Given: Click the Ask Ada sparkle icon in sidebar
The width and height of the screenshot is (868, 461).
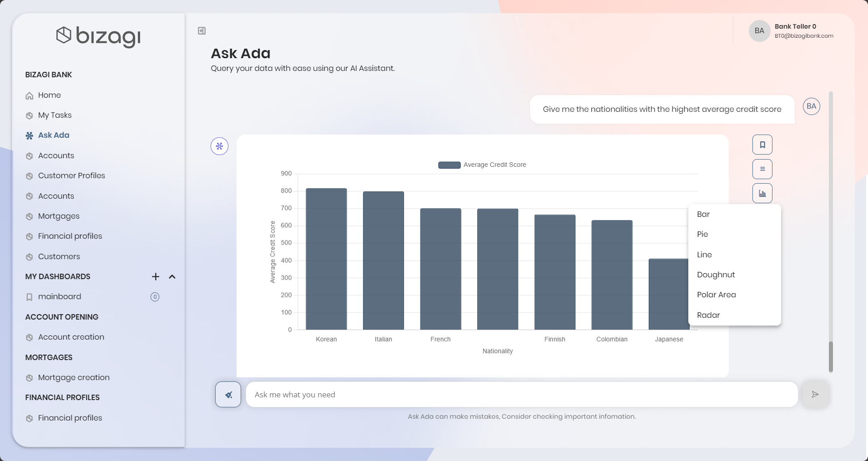Looking at the screenshot, I should tap(30, 135).
